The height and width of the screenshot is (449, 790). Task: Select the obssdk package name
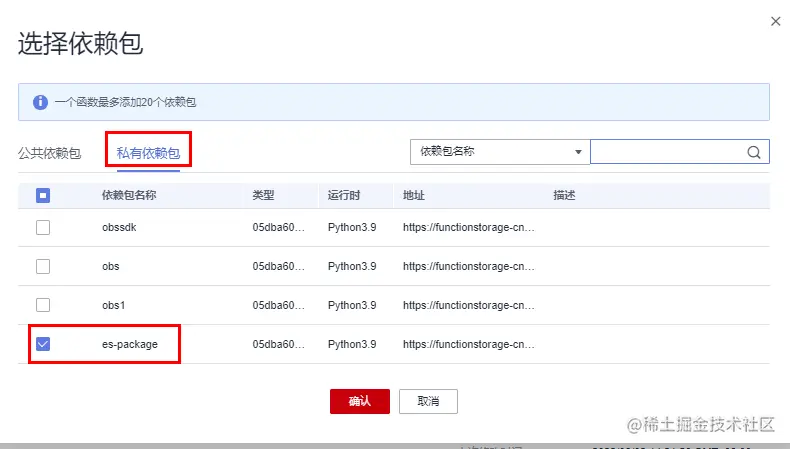(x=119, y=227)
